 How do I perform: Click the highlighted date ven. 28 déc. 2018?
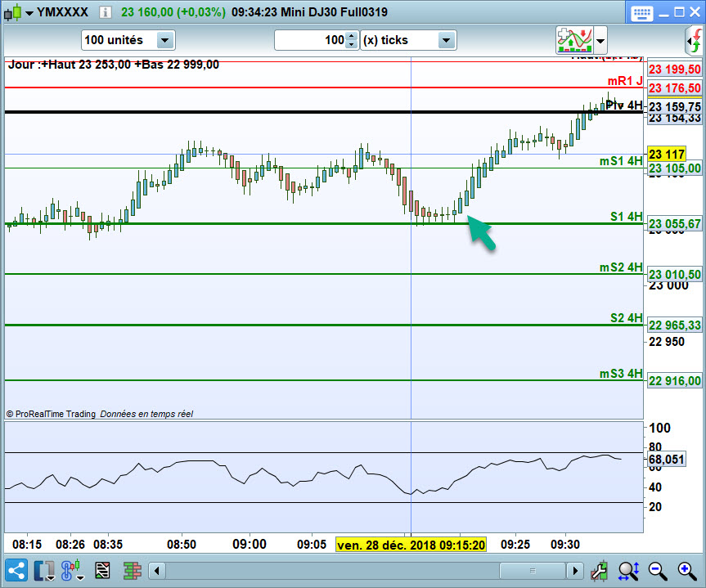tap(411, 545)
